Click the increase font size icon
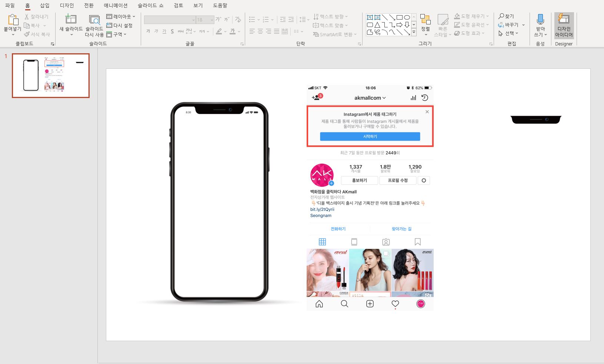Viewport: 604px width, 364px height. coord(218,19)
